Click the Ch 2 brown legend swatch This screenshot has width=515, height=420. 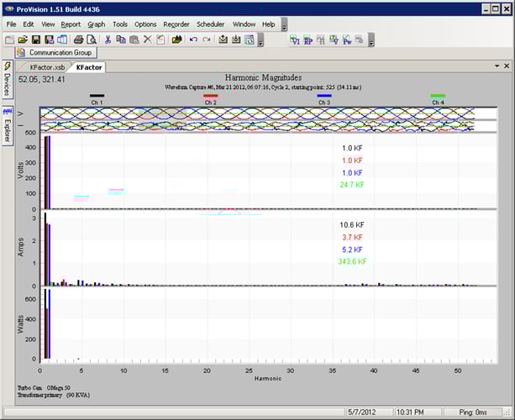pos(211,96)
